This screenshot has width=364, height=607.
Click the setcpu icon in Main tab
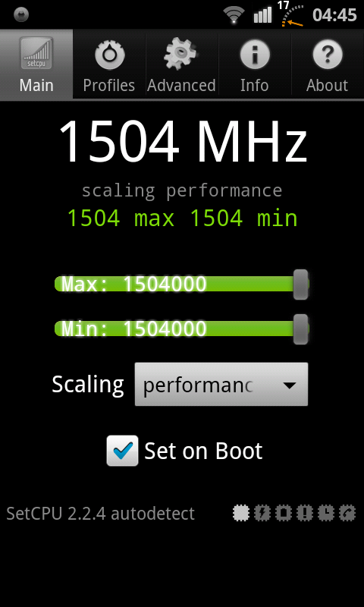[36, 53]
